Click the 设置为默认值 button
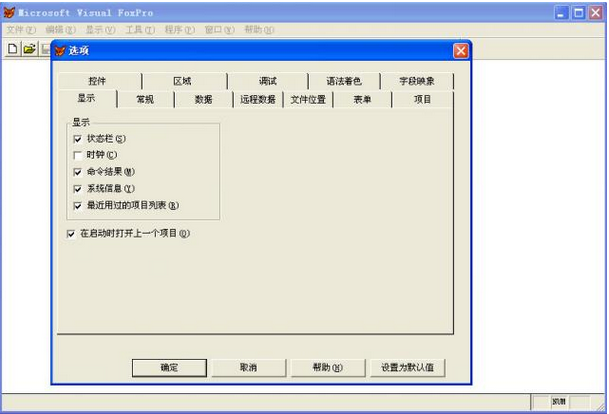The image size is (609, 414). tap(407, 367)
